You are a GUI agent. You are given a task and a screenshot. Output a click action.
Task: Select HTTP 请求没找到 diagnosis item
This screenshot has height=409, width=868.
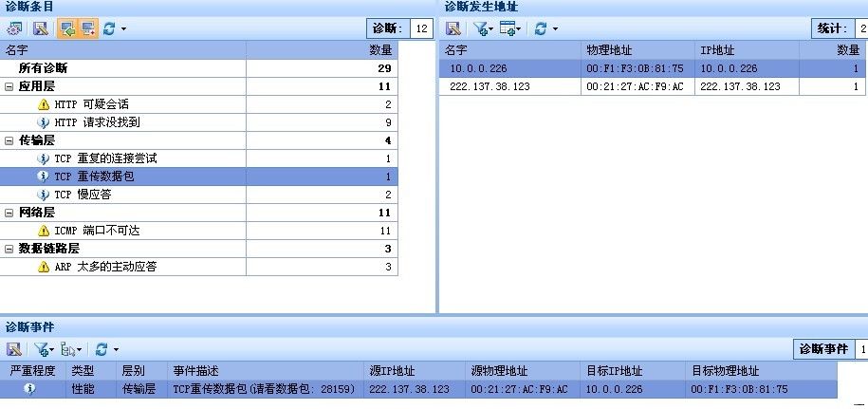click(198, 122)
